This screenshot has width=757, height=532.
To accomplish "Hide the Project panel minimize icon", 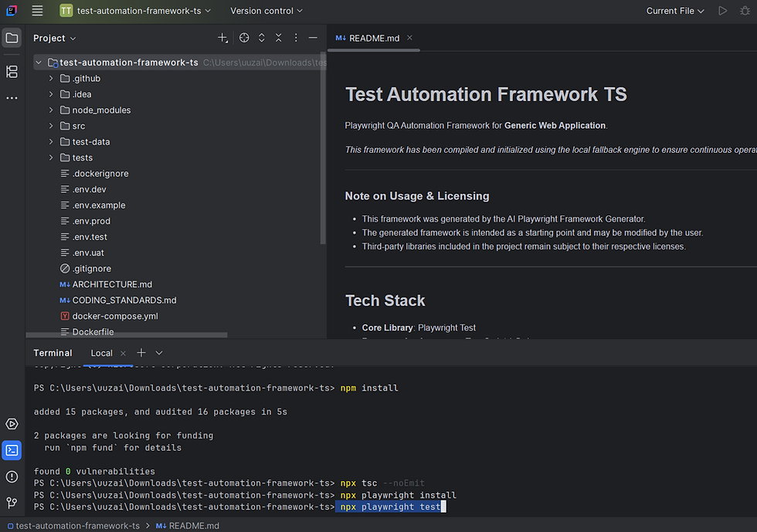I will tap(313, 38).
